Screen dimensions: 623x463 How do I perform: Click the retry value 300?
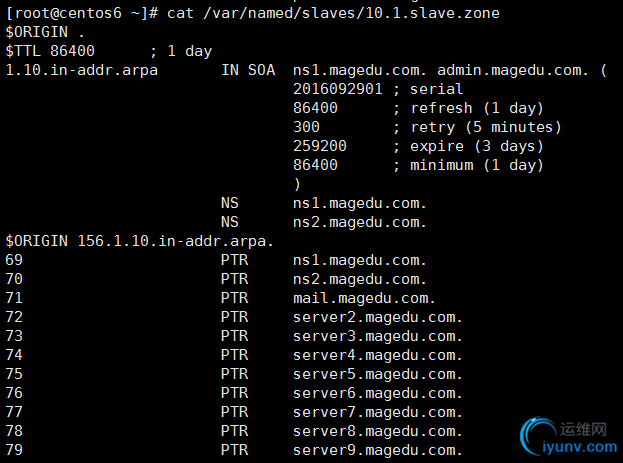[x=306, y=127]
